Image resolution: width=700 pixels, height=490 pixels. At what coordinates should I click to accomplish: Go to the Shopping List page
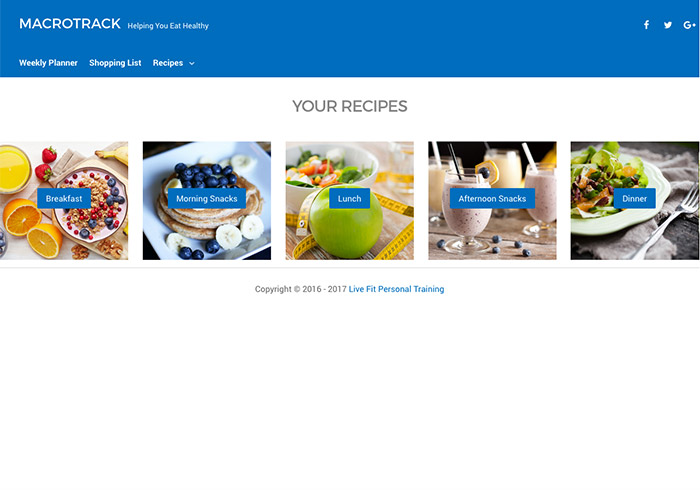point(115,63)
